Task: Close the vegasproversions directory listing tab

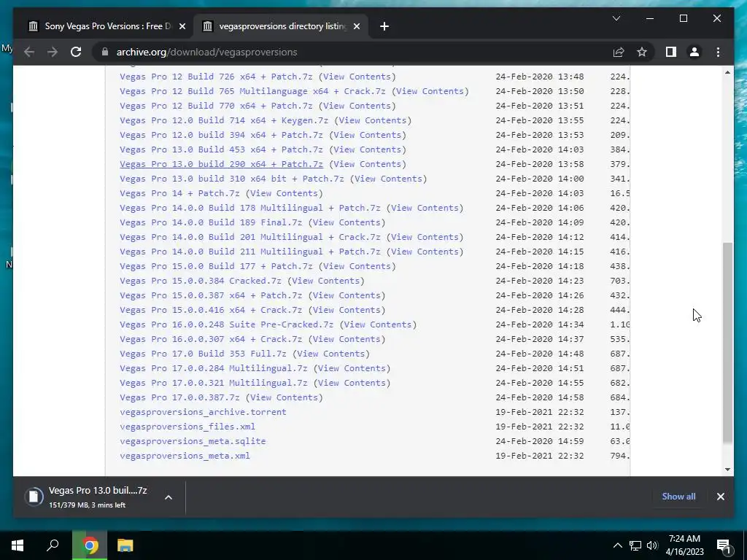Action: tap(356, 26)
